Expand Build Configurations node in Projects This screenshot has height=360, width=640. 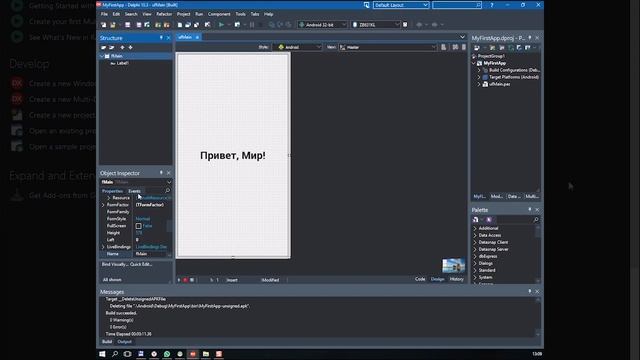(479, 70)
